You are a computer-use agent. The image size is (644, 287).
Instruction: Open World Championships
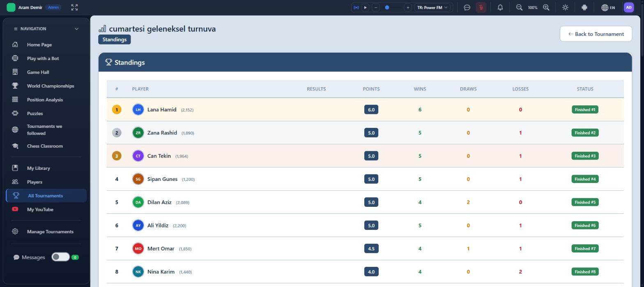coord(46,86)
